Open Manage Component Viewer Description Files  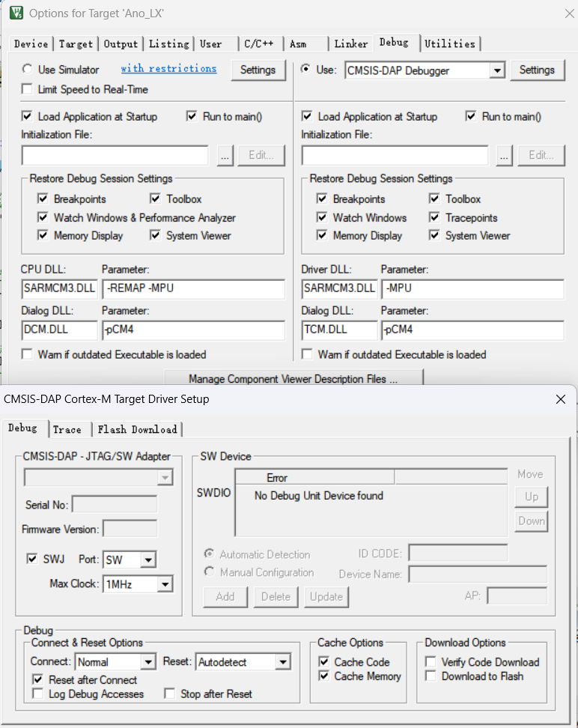pos(293,378)
